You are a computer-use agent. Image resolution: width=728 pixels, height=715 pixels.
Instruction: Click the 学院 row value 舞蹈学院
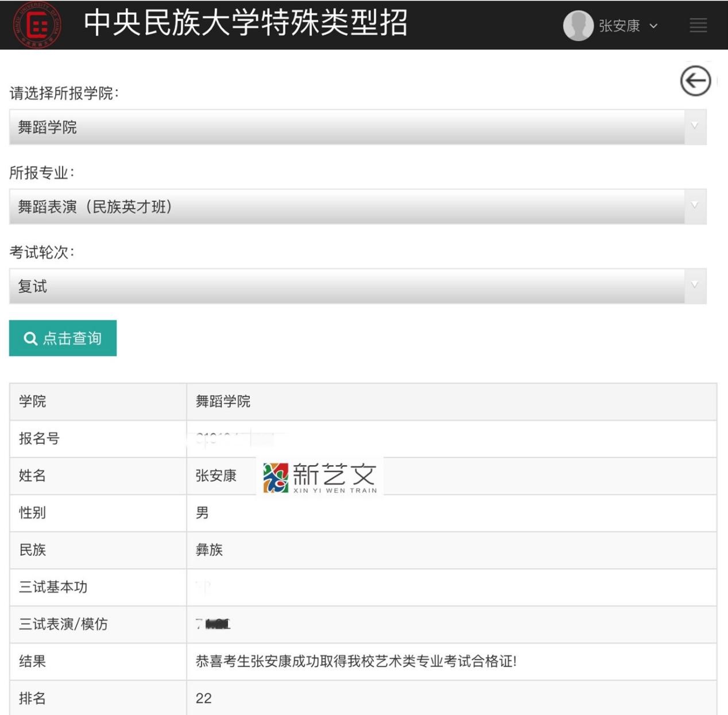coord(223,401)
